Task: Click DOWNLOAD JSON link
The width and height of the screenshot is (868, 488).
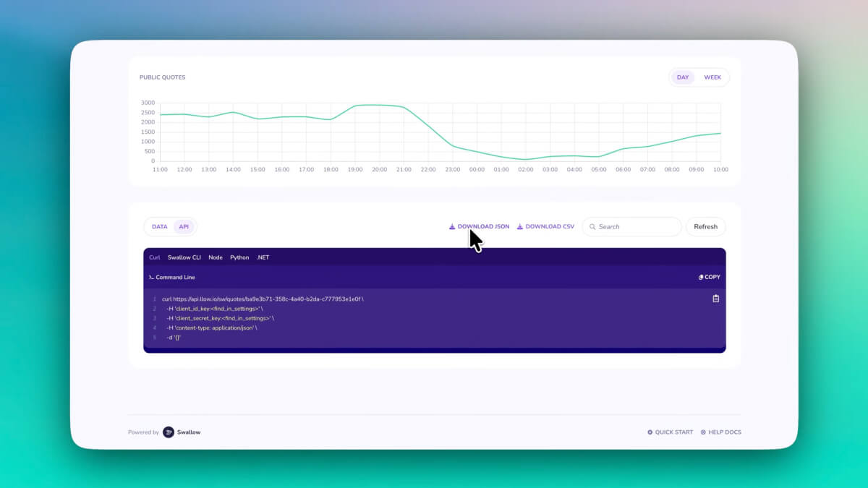Action: [x=479, y=227]
